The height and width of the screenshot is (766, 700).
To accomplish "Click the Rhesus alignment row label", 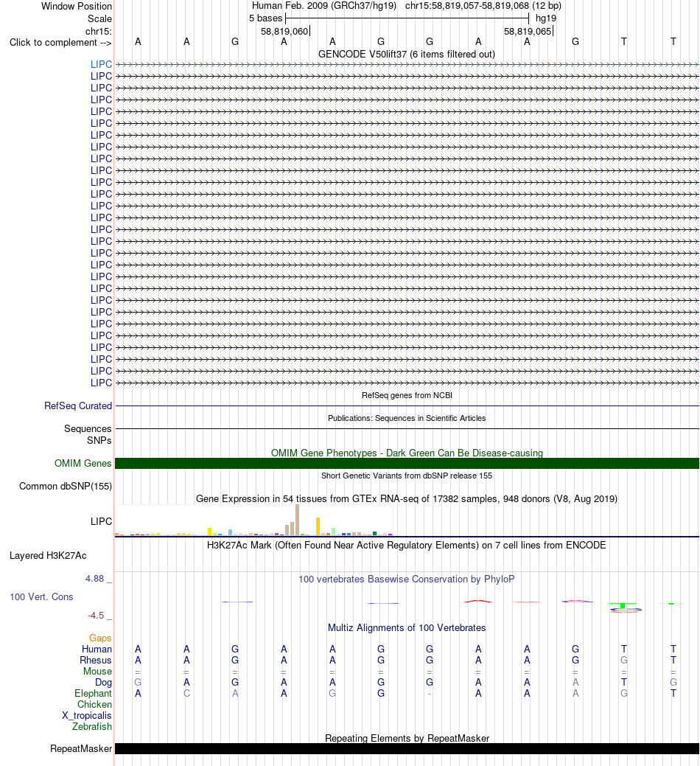I will click(96, 661).
